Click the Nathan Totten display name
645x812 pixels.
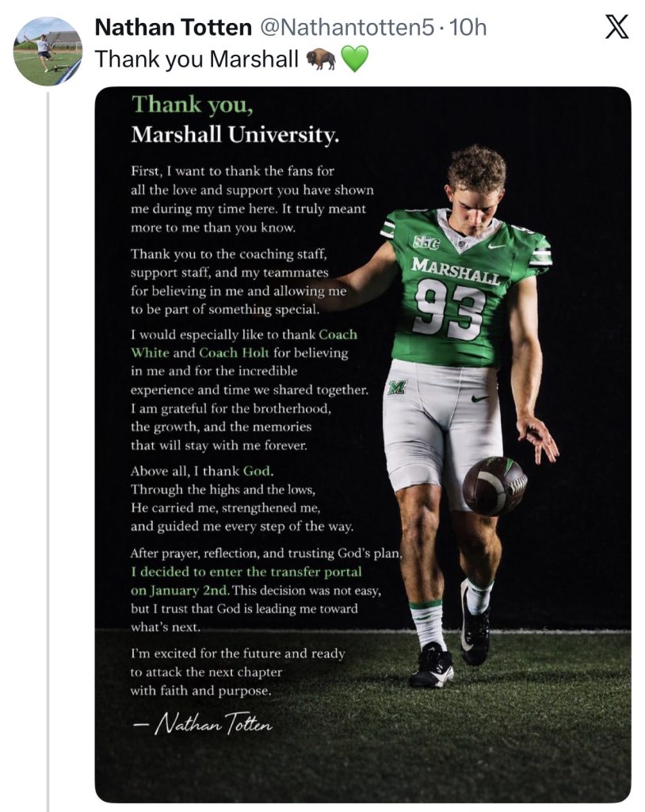170,28
